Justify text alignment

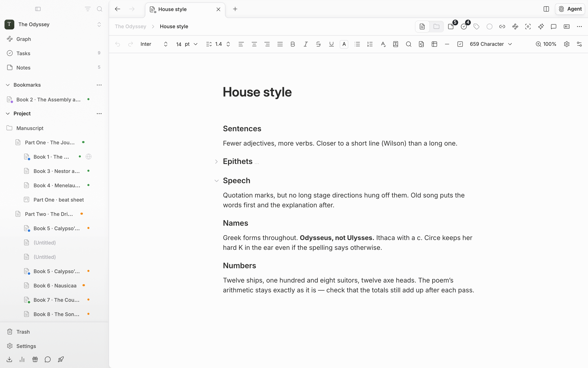pos(280,44)
